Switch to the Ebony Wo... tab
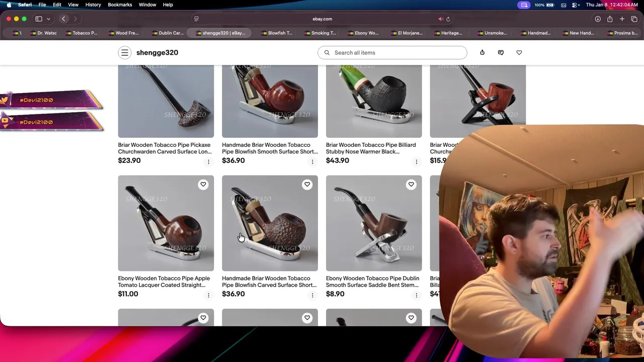The image size is (644, 362). click(363, 33)
